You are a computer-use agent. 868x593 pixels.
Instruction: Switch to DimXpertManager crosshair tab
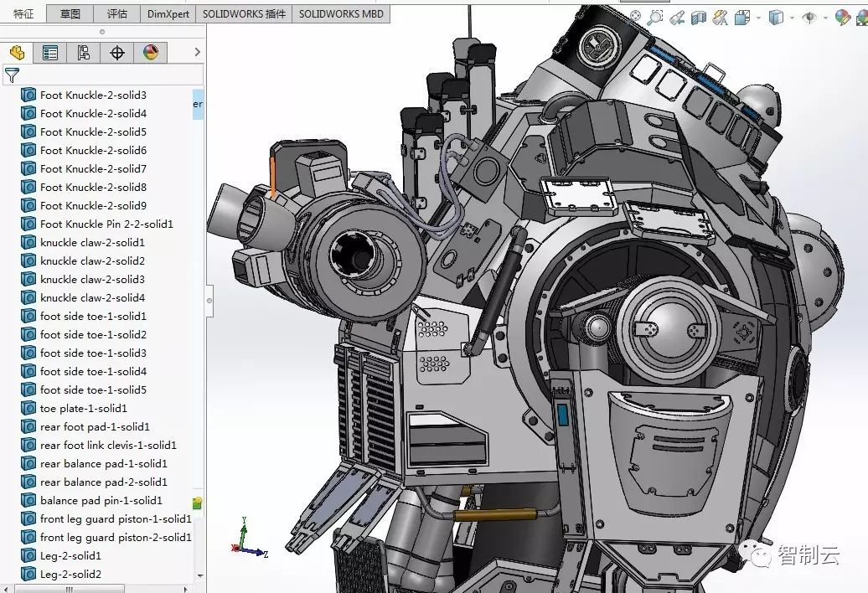pyautogui.click(x=116, y=53)
